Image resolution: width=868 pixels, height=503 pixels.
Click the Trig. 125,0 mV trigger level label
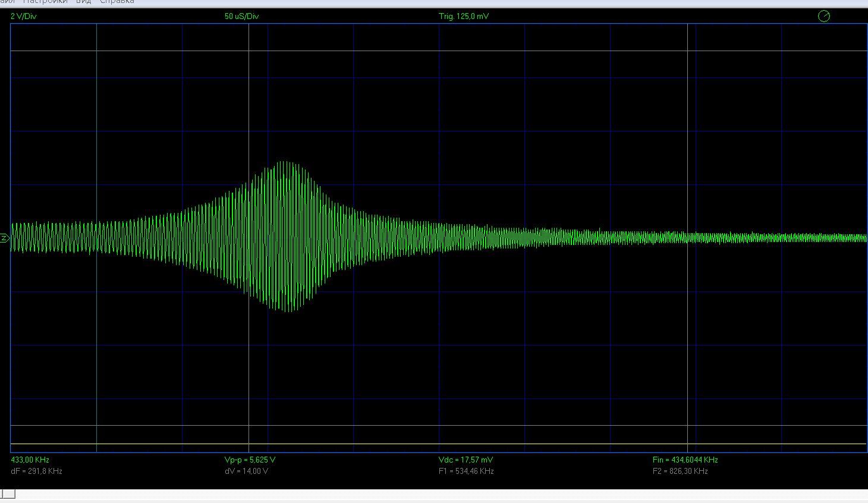tap(464, 17)
